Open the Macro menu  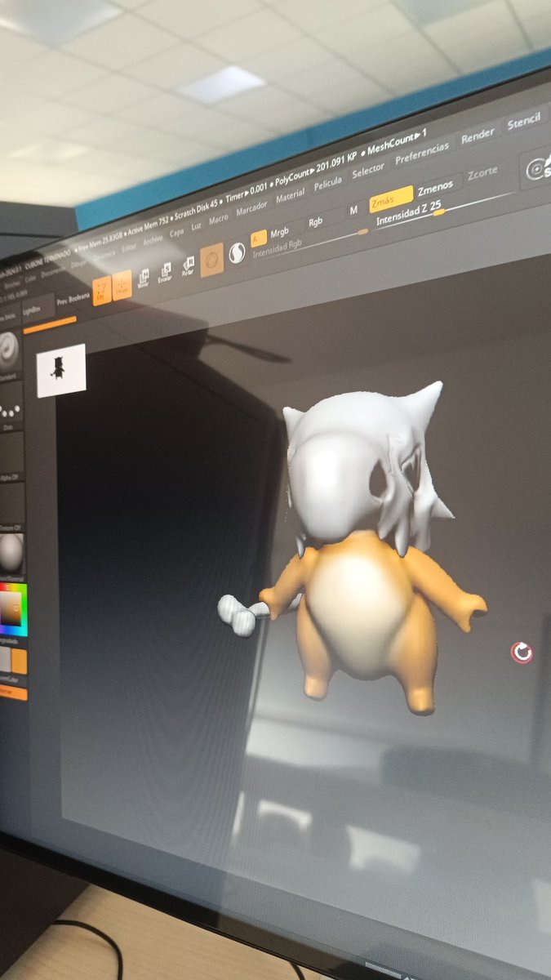coord(218,220)
